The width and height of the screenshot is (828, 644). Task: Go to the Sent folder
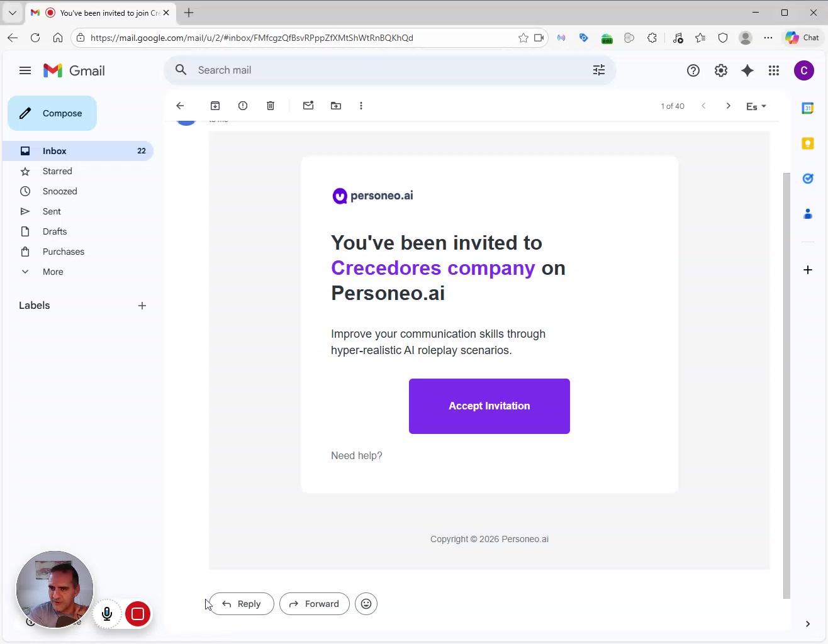pyautogui.click(x=52, y=211)
